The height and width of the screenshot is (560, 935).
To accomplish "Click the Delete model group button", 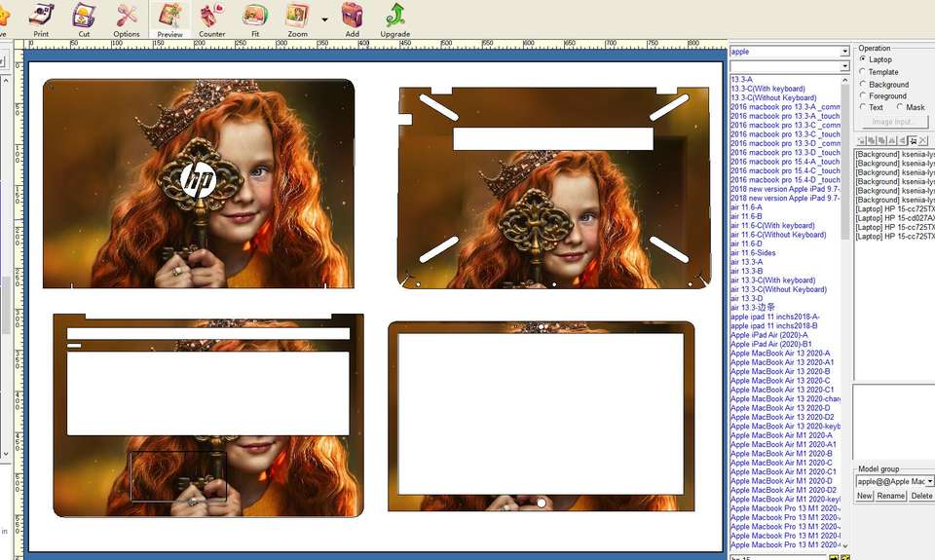I will 921,496.
